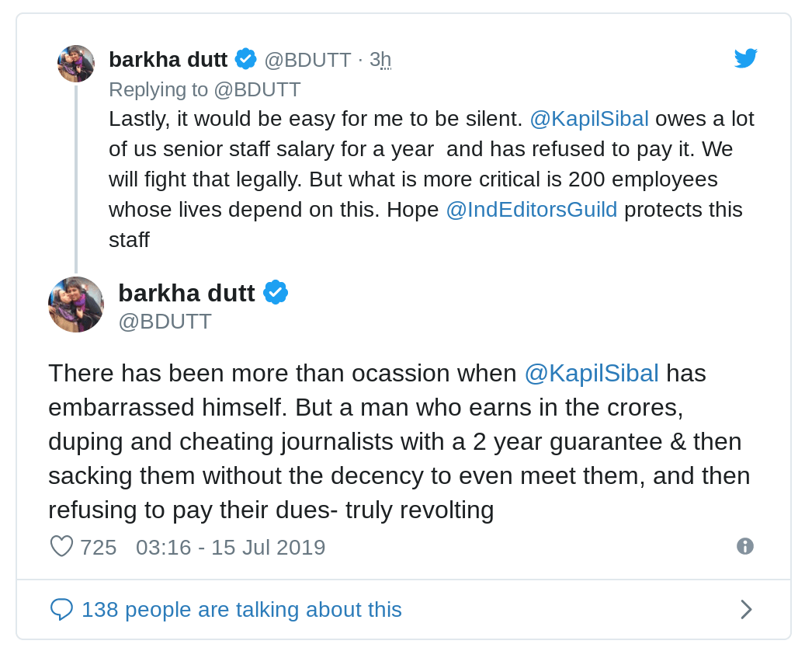Click large barkha dutt author name
The image size is (812, 651).
186,293
